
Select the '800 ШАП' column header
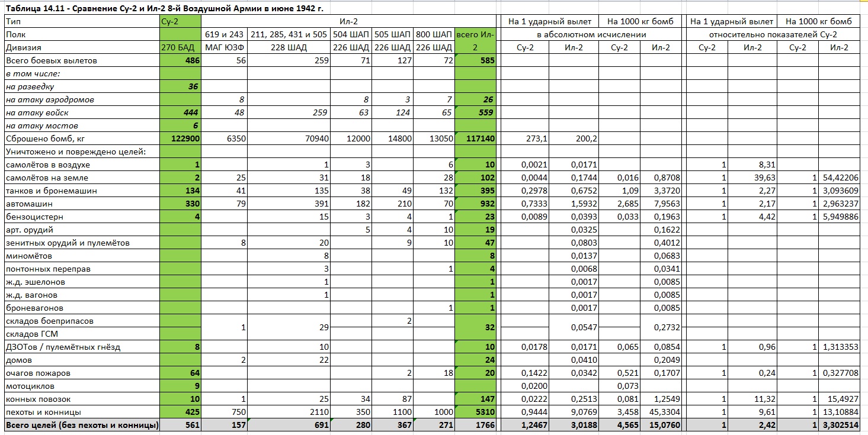[x=434, y=34]
